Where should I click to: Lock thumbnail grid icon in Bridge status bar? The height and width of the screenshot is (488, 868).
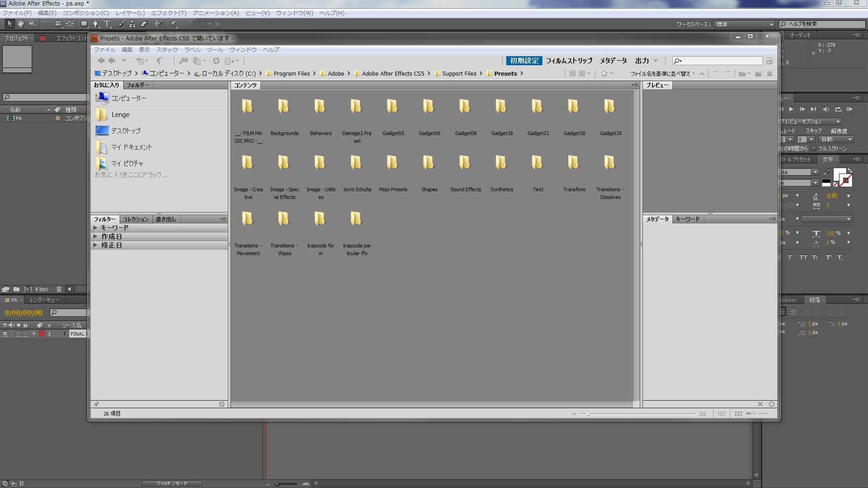722,414
